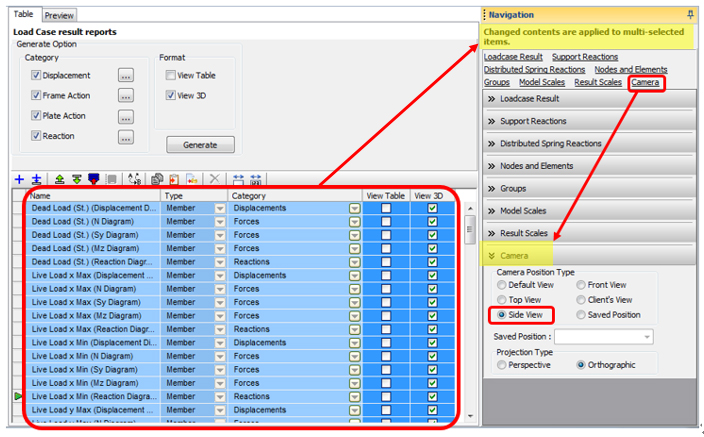Click the Nodes and Elements navigation link

631,70
